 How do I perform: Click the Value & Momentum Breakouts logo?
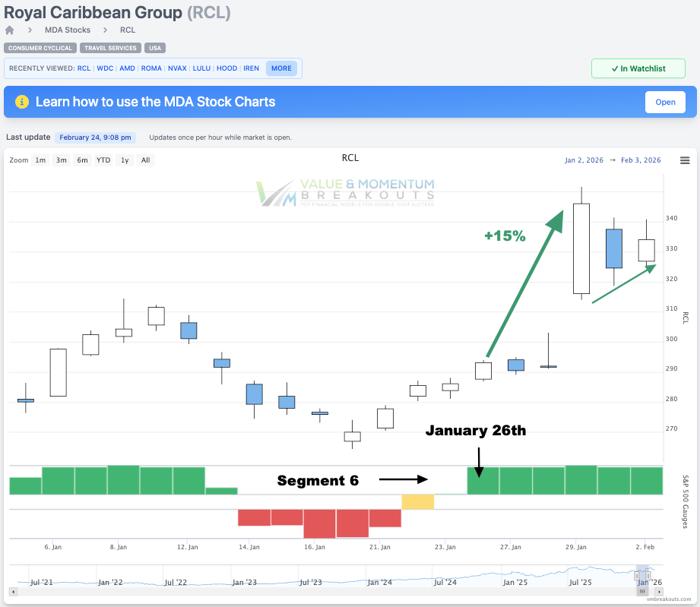point(347,193)
